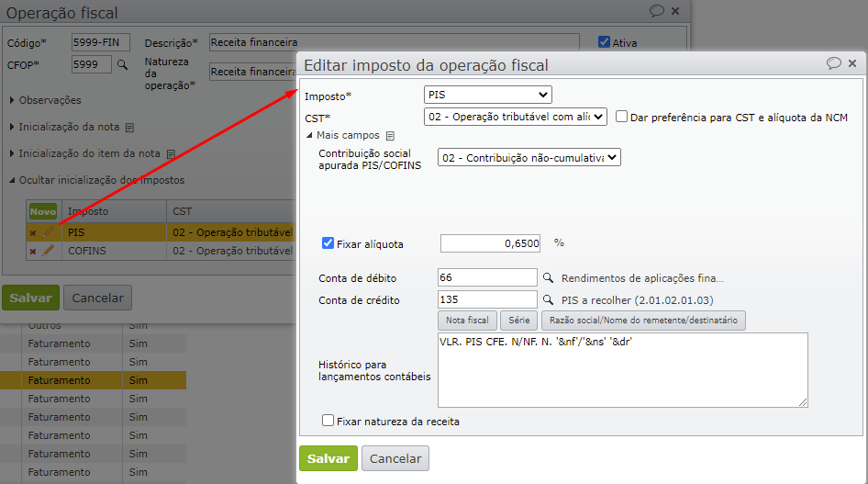
Task: Delete the COFINS tax row
Action: (x=33, y=252)
